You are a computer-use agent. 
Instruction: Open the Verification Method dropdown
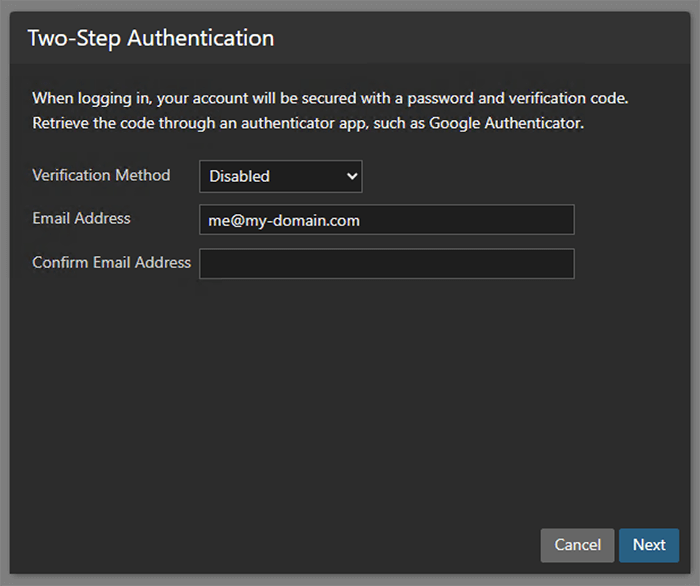(280, 176)
